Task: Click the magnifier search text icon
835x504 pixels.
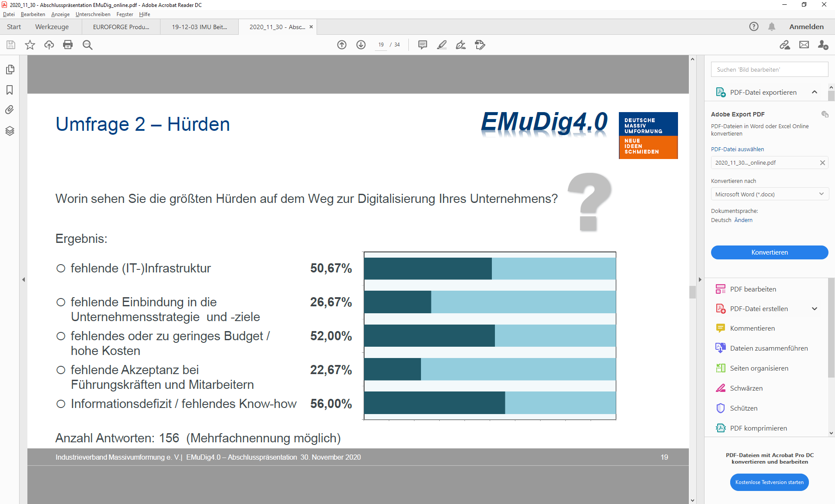Action: point(87,45)
